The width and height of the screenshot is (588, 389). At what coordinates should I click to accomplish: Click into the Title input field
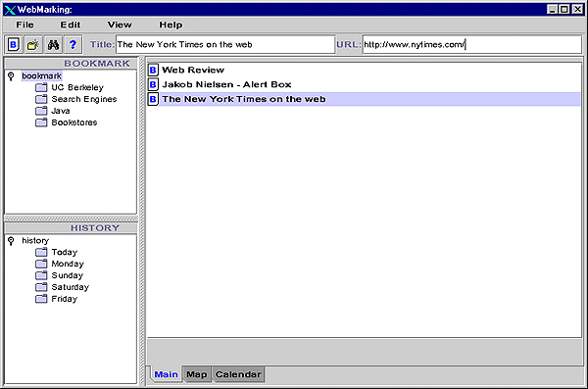(x=225, y=45)
